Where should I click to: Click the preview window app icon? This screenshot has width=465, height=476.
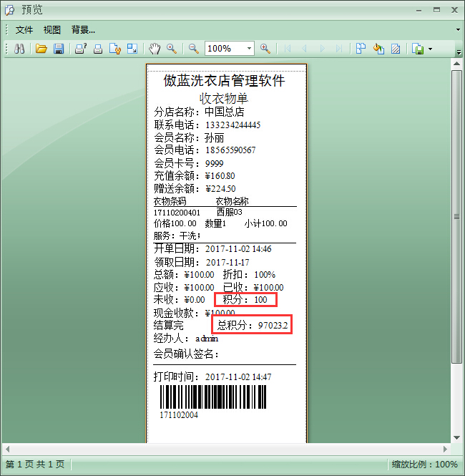[10, 10]
